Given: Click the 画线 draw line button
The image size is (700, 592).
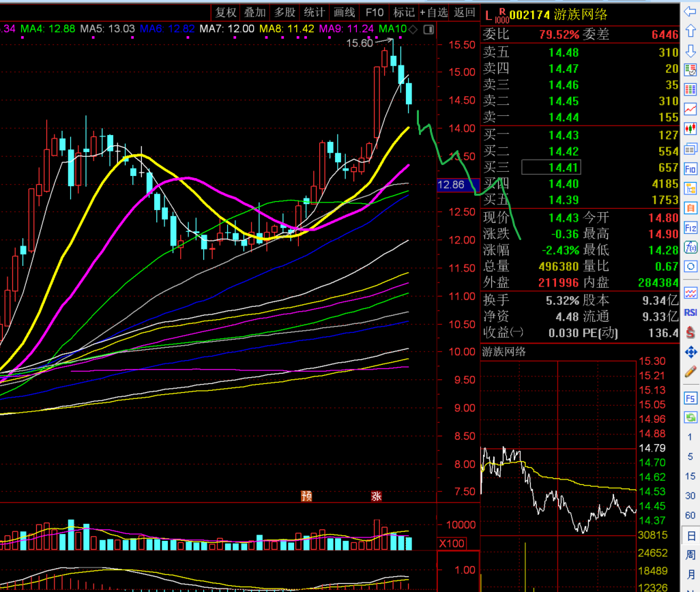Looking at the screenshot, I should point(344,12).
